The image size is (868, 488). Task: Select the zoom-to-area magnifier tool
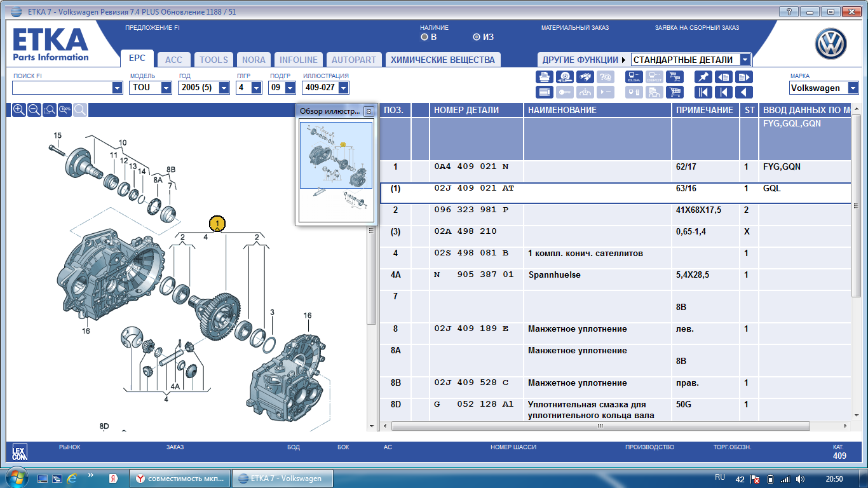pos(50,110)
